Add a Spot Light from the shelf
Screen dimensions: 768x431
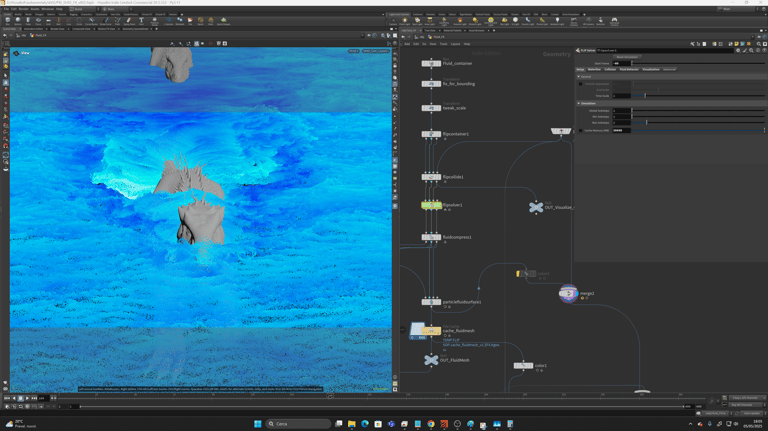[417, 21]
